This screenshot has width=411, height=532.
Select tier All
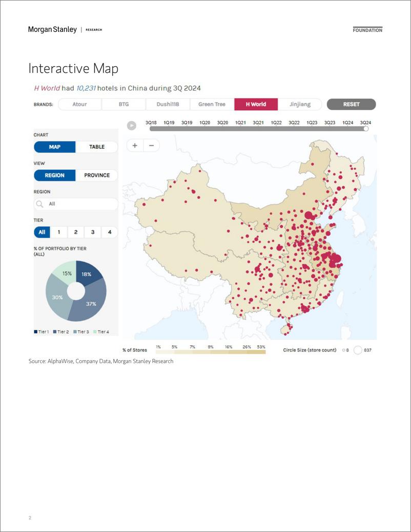click(x=42, y=232)
